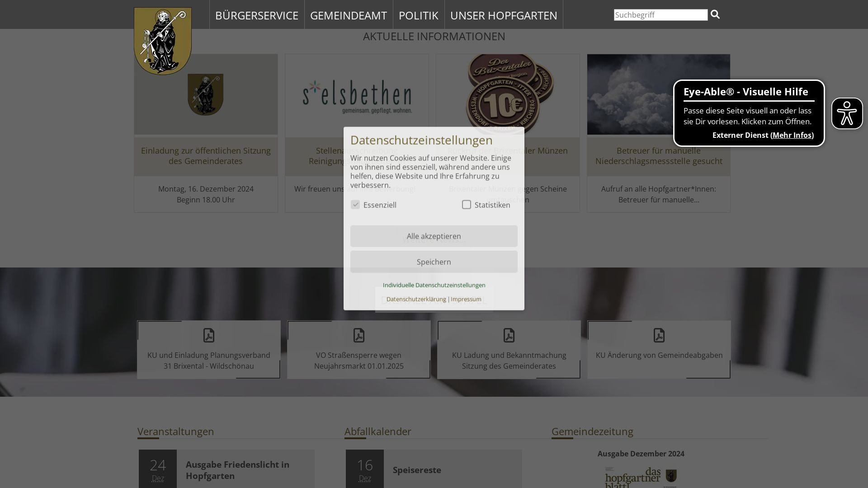Open the Abfallkalender section heading
The height and width of the screenshot is (488, 868).
click(378, 432)
